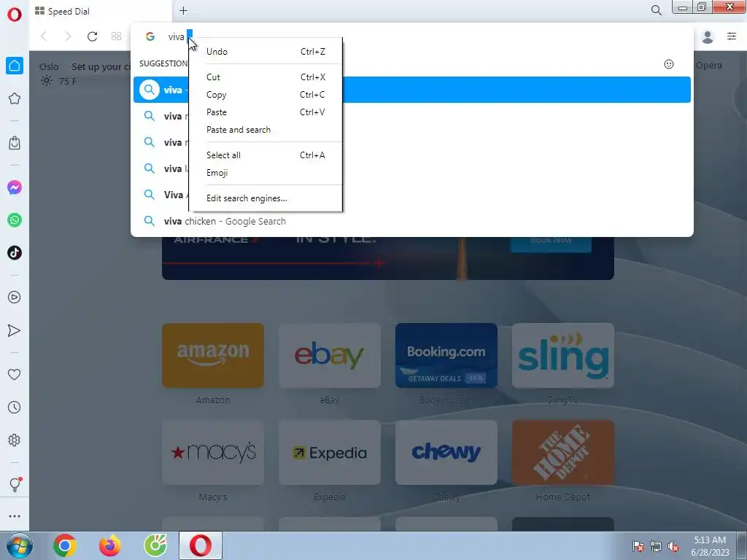Click the Reload page button

pyautogui.click(x=93, y=36)
